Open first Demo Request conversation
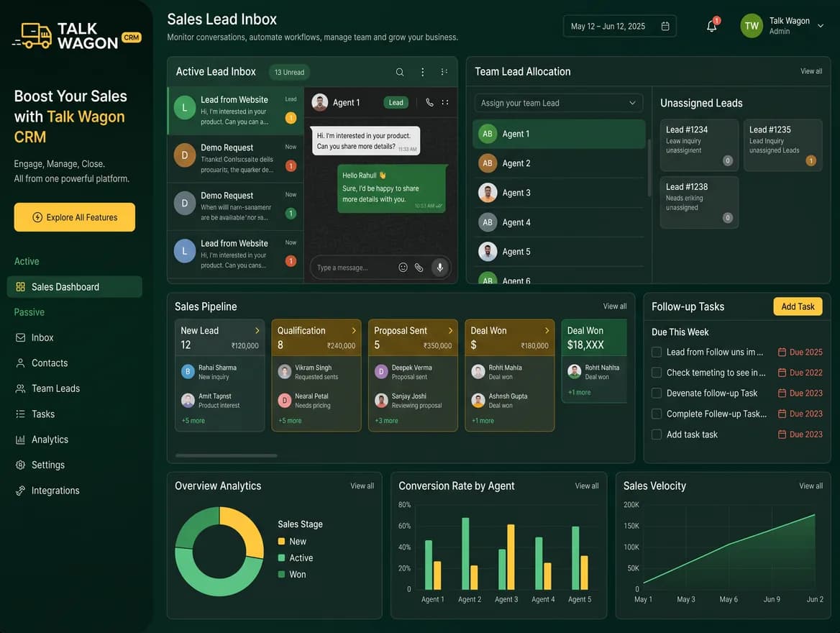Screen dimensions: 840x633 coord(236,159)
